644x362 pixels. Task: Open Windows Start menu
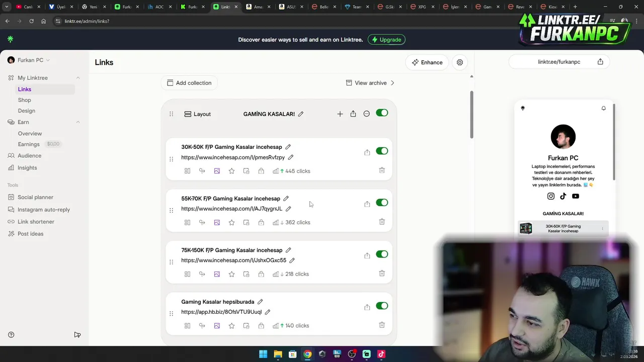pyautogui.click(x=263, y=354)
